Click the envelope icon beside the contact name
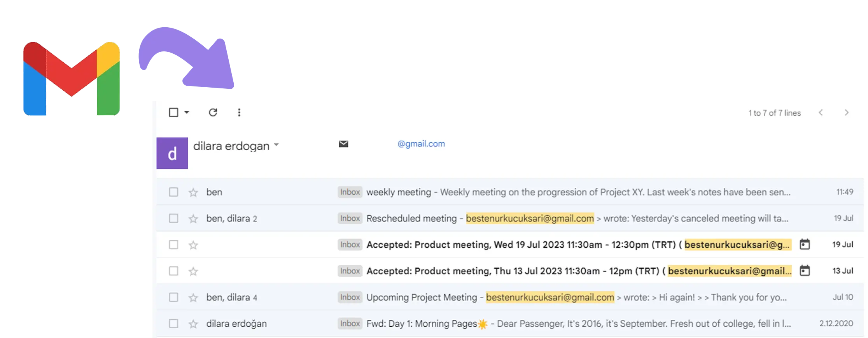The image size is (868, 338). pos(343,144)
